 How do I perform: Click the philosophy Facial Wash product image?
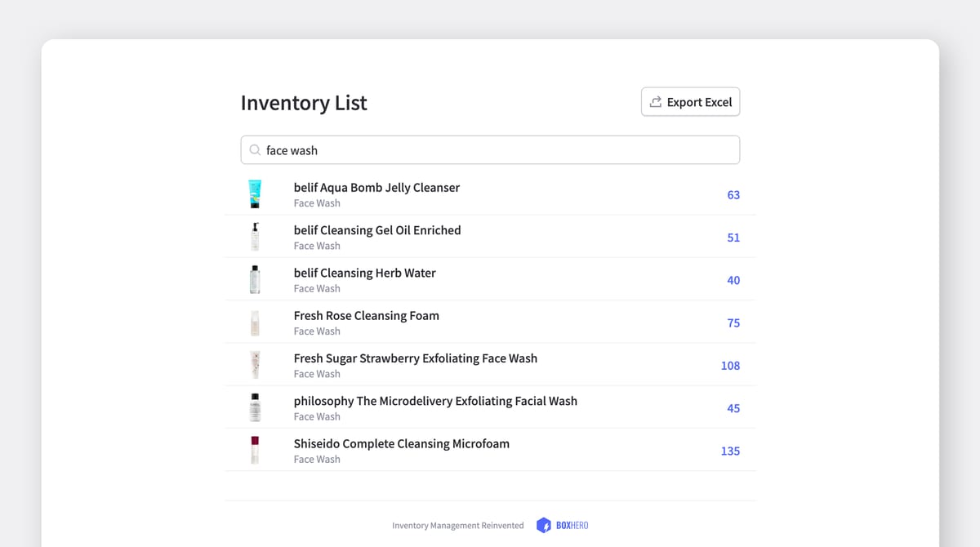point(254,407)
